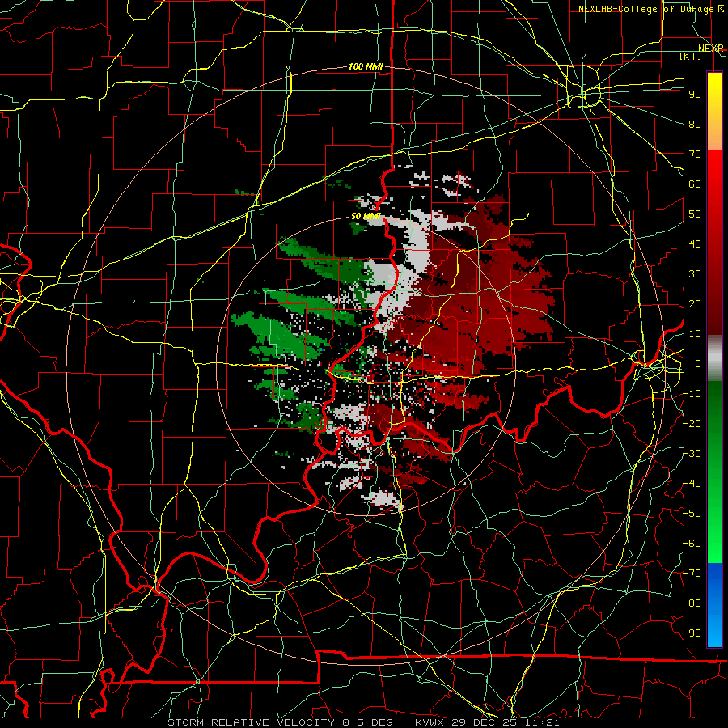Click the -10 value on velocity scale

coord(692,394)
